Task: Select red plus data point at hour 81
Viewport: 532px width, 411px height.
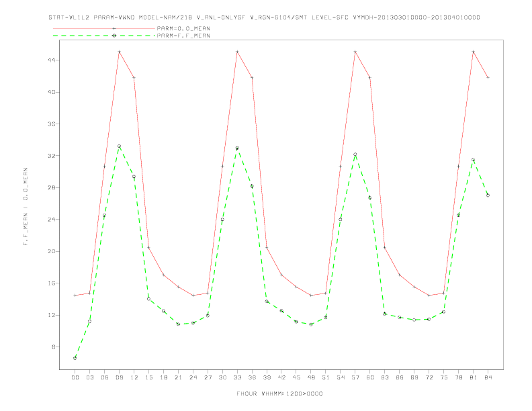Action: [474, 52]
